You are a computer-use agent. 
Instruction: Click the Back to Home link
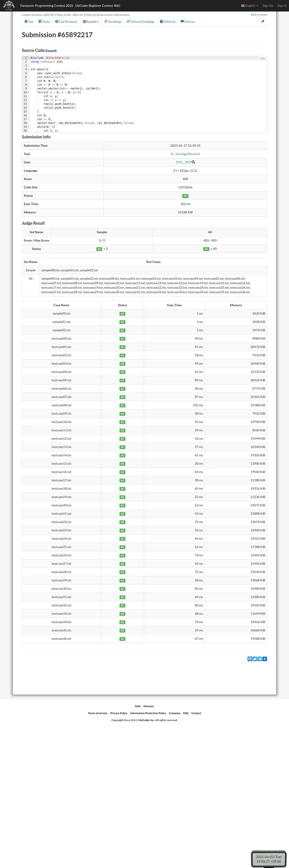tap(259, 15)
